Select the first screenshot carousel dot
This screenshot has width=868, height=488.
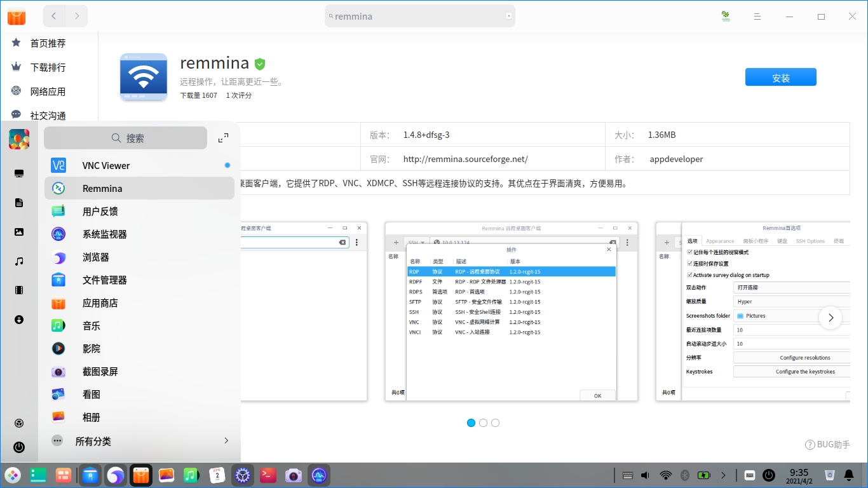(x=471, y=423)
